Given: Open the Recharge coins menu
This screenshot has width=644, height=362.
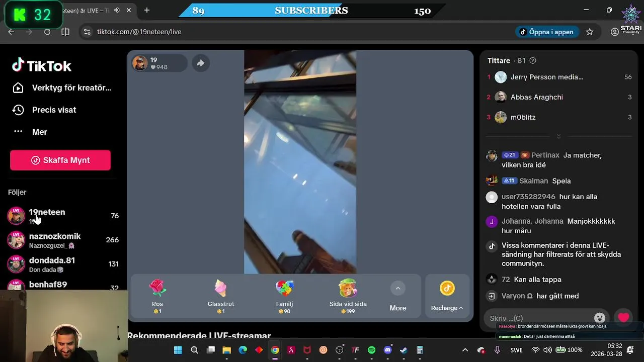Looking at the screenshot, I should pyautogui.click(x=447, y=297).
